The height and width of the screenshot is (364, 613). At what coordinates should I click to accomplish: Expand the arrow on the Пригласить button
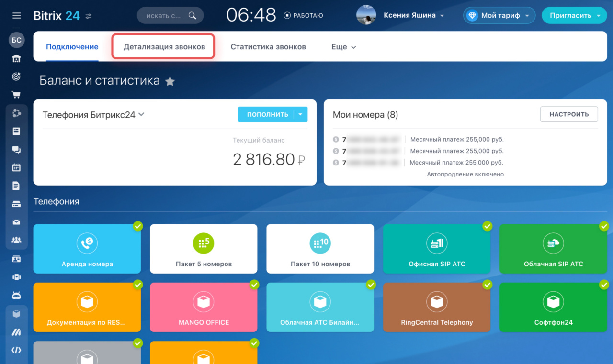coord(599,16)
